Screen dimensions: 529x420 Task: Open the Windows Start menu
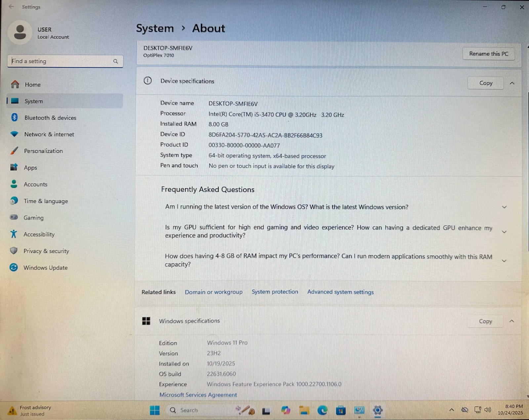[x=154, y=410]
